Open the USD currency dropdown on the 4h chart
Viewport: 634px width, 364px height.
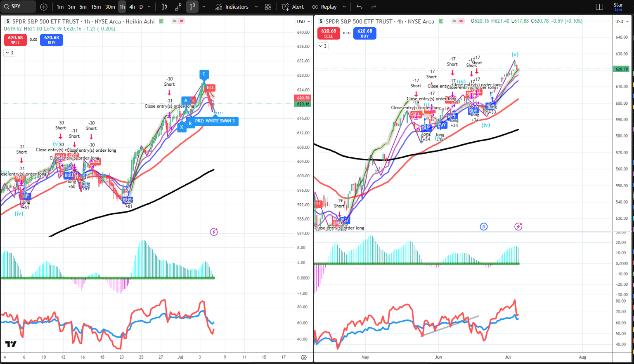tap(622, 21)
